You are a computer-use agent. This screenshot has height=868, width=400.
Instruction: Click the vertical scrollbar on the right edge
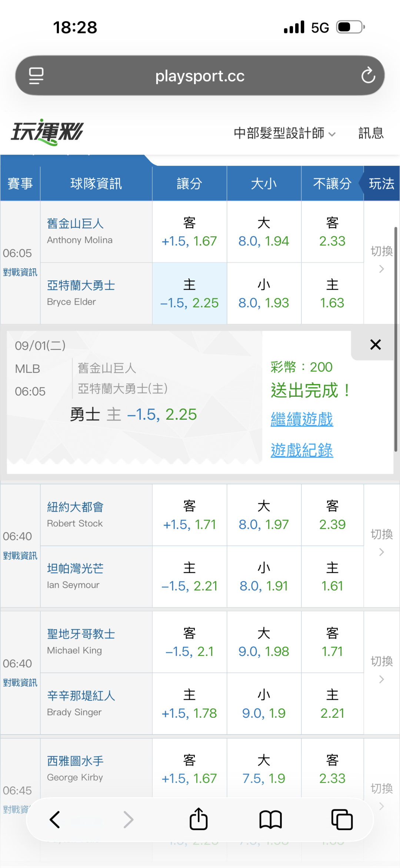(396, 339)
